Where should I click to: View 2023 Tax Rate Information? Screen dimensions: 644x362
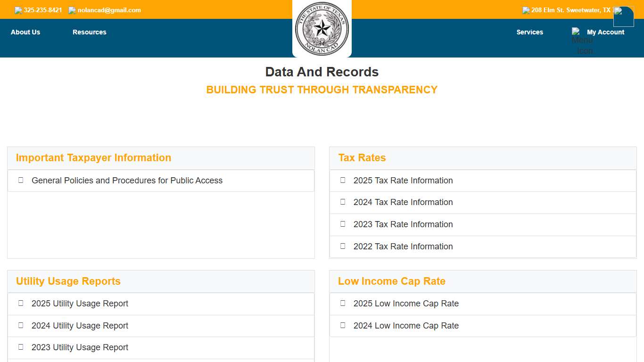click(x=403, y=224)
